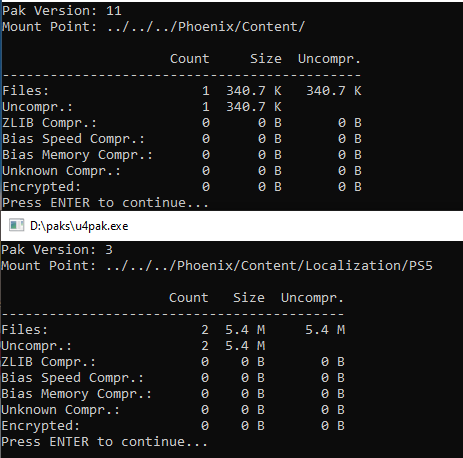Click the ../../../Phoenix/Content/ mount point path
Viewport: 463px width, 458px height.
point(206,27)
